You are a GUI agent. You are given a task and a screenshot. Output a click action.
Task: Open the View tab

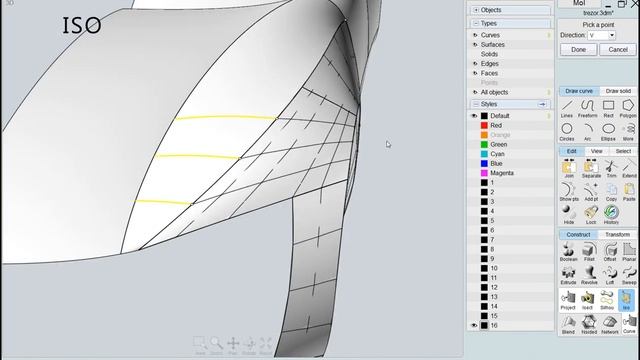[x=596, y=151]
